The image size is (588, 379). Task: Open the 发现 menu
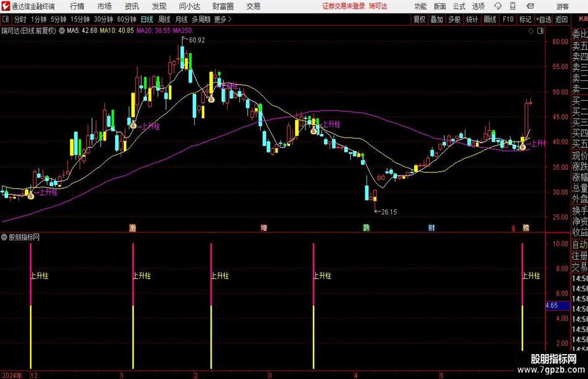[159, 6]
